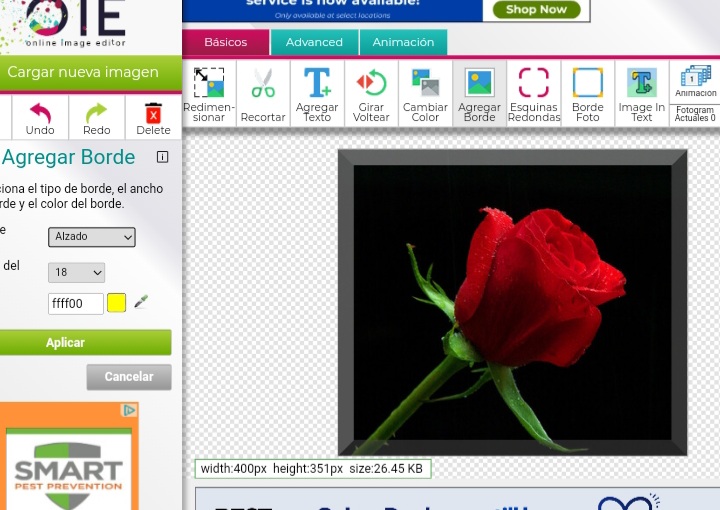Image resolution: width=720 pixels, height=510 pixels.
Task: Switch to the Advanced tab
Action: coord(314,43)
